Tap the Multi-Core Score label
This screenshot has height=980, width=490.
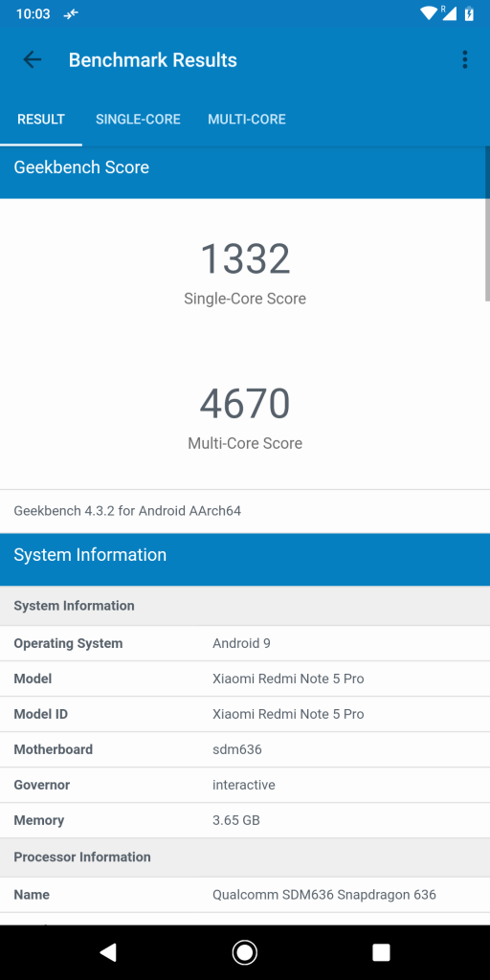(x=245, y=443)
